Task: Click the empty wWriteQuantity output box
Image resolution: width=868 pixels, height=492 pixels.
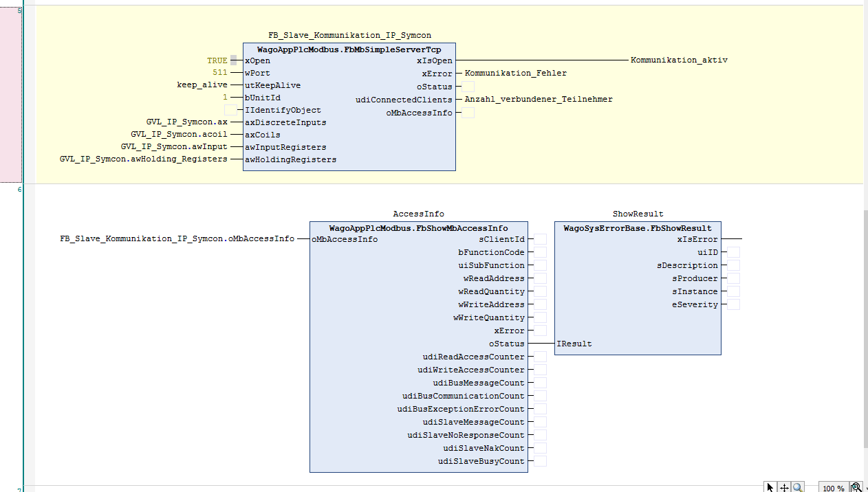Action: pos(540,317)
